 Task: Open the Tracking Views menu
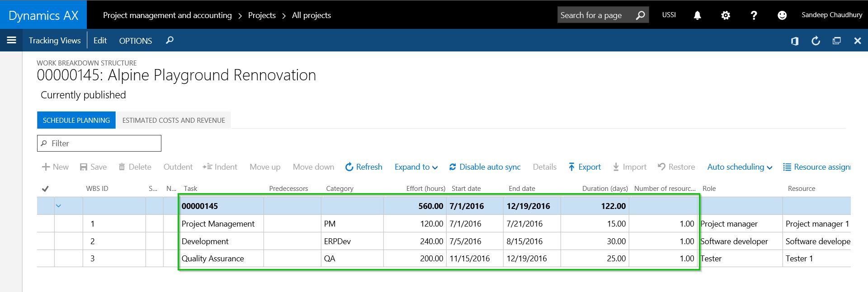pos(55,41)
